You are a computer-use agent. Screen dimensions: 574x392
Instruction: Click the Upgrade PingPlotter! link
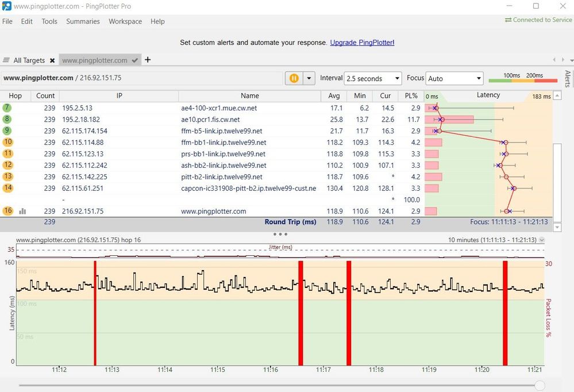coord(362,43)
